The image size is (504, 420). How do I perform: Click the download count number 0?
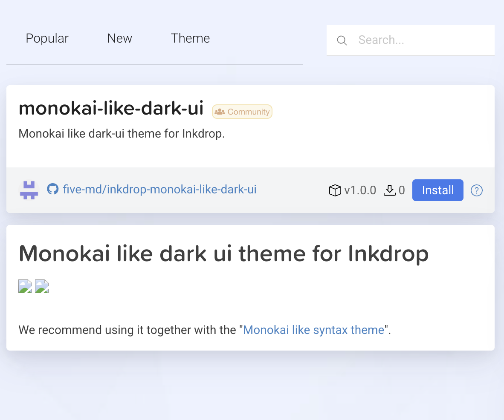402,190
